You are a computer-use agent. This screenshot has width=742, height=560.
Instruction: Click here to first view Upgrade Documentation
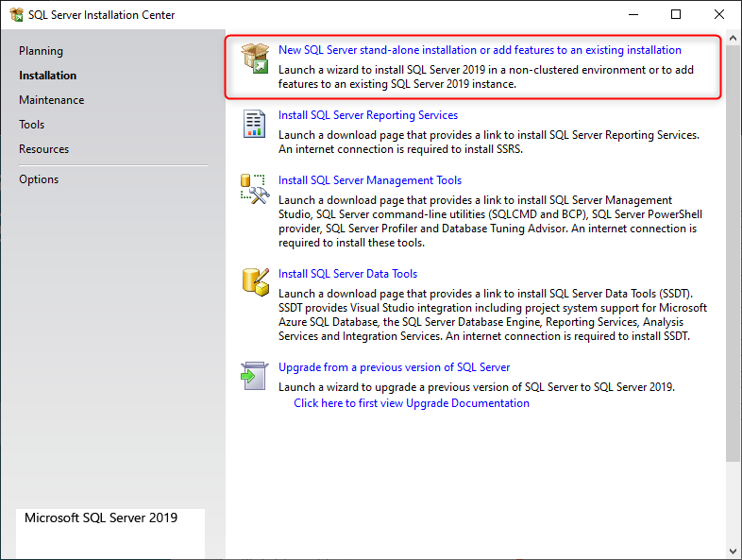coord(412,403)
